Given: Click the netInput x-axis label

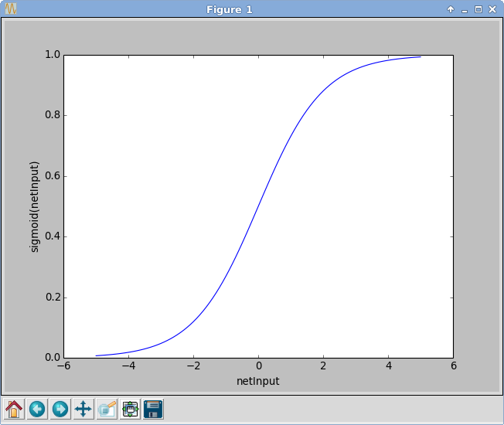Looking at the screenshot, I should pyautogui.click(x=258, y=381).
